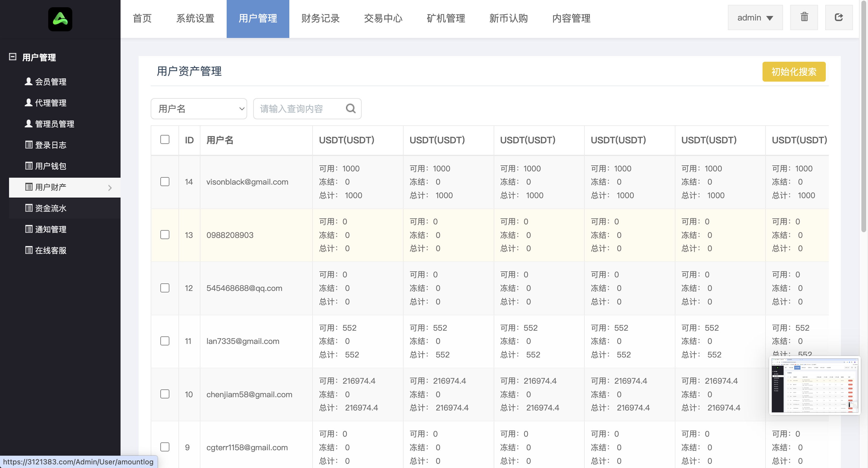Click the page vertical scrollbar
This screenshot has width=868, height=468.
pos(863,116)
